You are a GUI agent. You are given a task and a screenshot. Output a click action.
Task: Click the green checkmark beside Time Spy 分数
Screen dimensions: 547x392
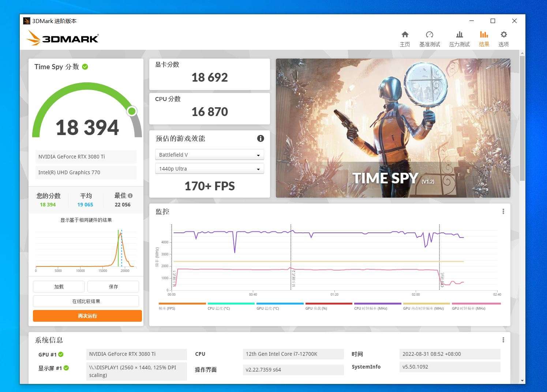pyautogui.click(x=85, y=67)
